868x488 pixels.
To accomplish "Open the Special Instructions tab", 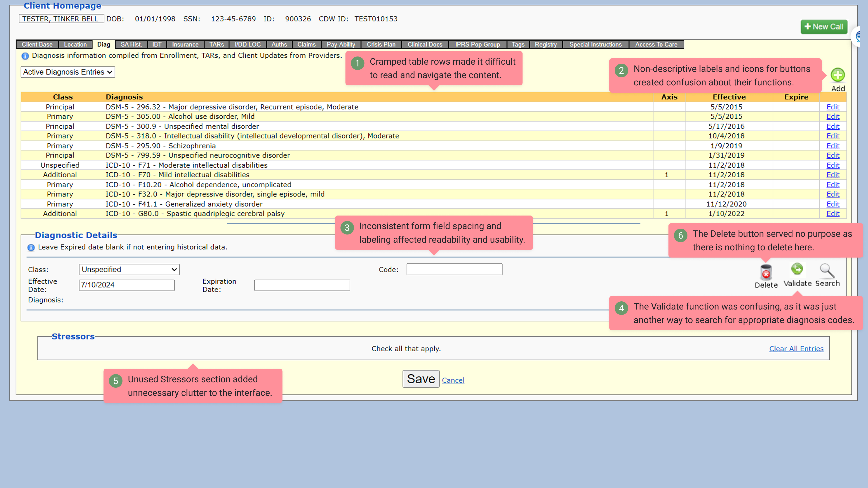I will [x=595, y=45].
